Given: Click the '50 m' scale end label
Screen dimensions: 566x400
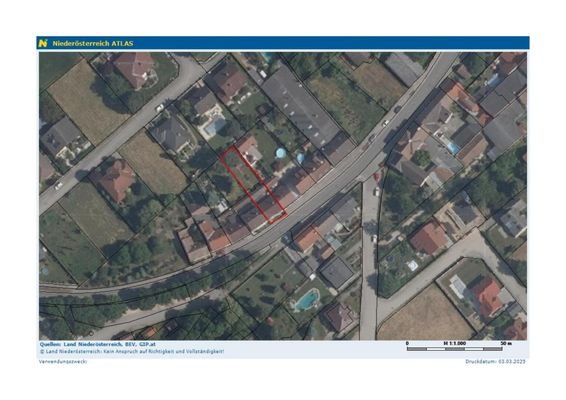Looking at the screenshot, I should (x=506, y=343).
